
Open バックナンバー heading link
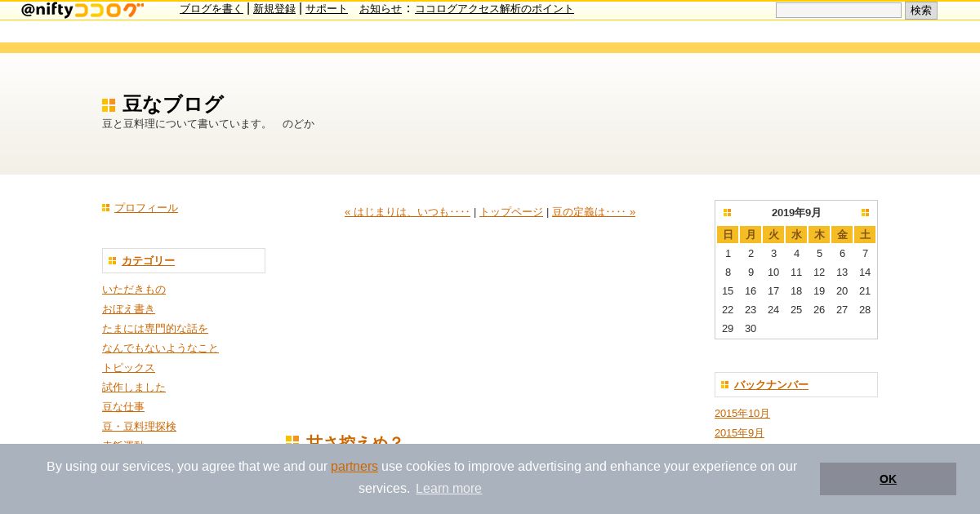[x=771, y=385]
